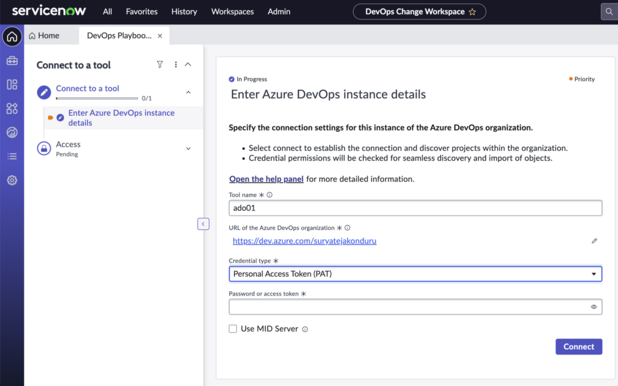Show info tooltip for Tool name
Viewport: 618px width, 386px height.
click(270, 195)
